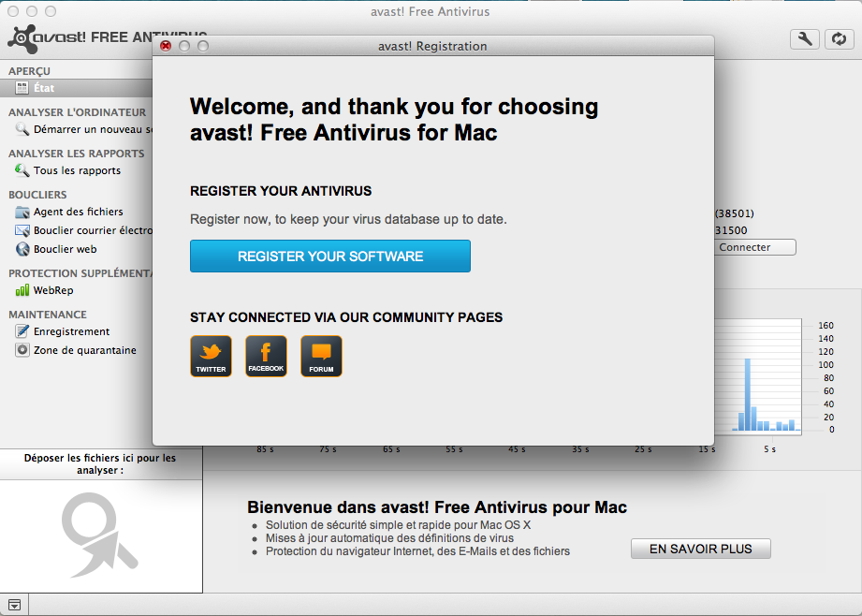Click the 'APERÇU' section header
The width and height of the screenshot is (862, 616).
tap(29, 71)
